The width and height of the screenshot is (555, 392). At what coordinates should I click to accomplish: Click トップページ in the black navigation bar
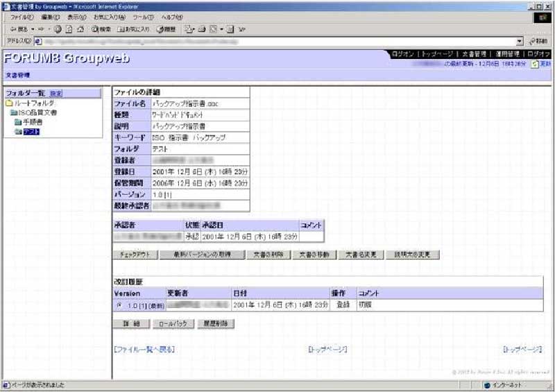[438, 54]
